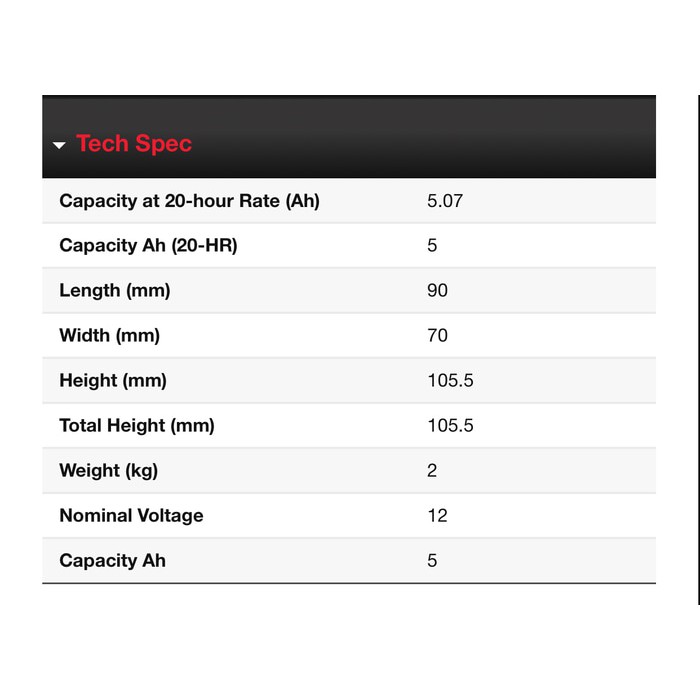Image resolution: width=700 pixels, height=700 pixels.
Task: Select the Width (mm) label
Action: click(x=109, y=336)
